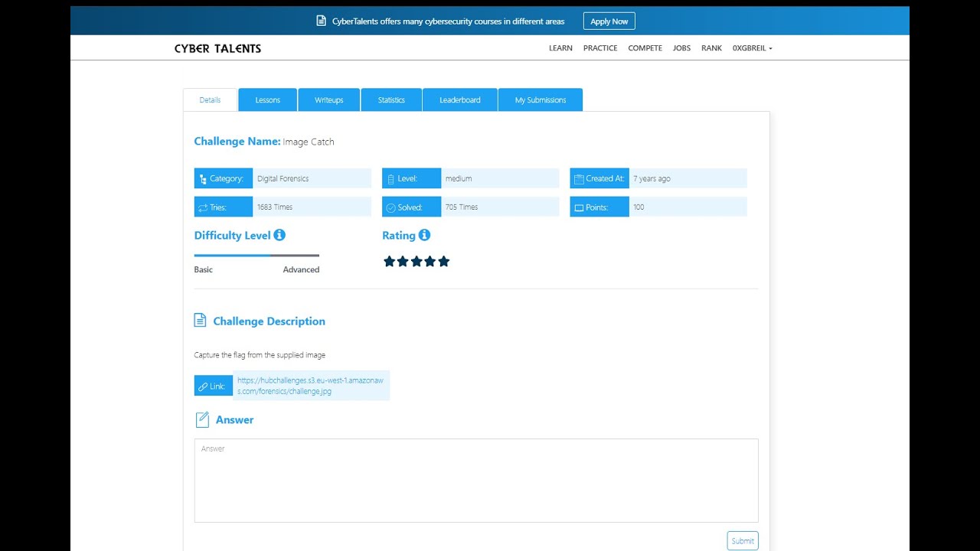This screenshot has width=980, height=551.
Task: Open the Statistics tab
Action: [x=391, y=100]
